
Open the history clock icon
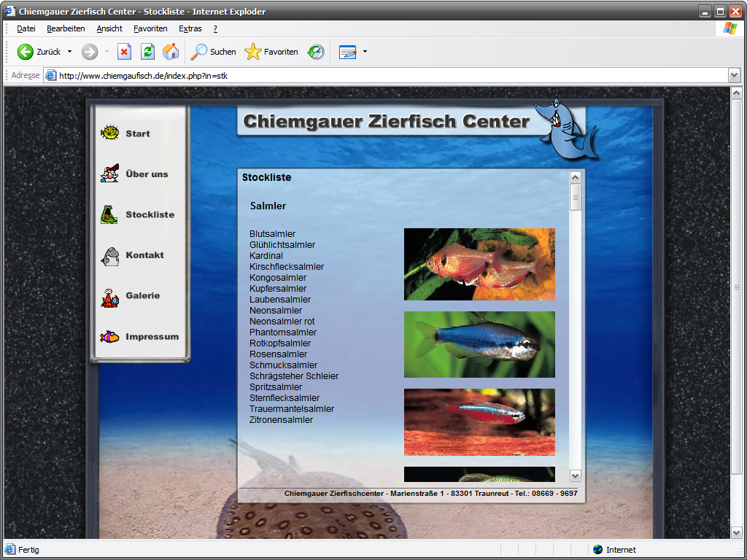point(316,52)
